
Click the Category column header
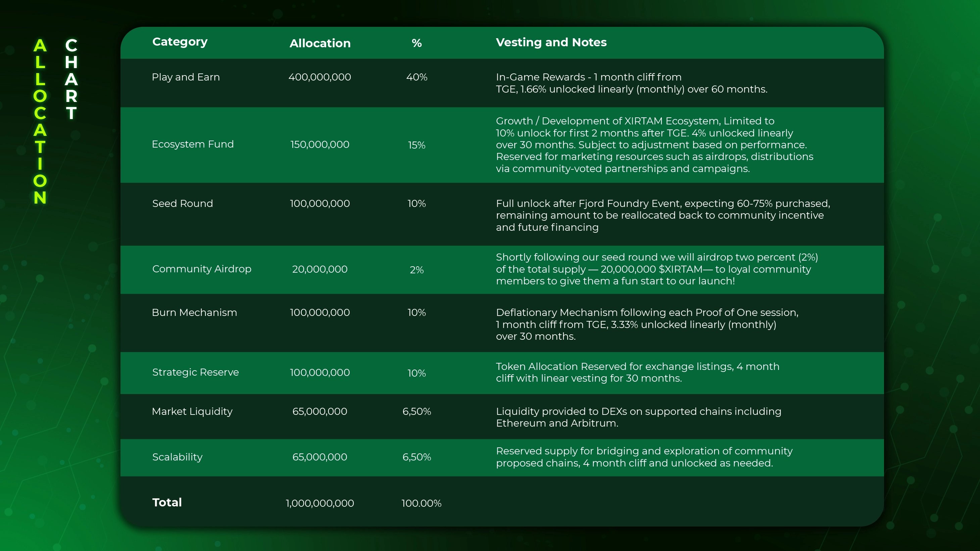(180, 42)
